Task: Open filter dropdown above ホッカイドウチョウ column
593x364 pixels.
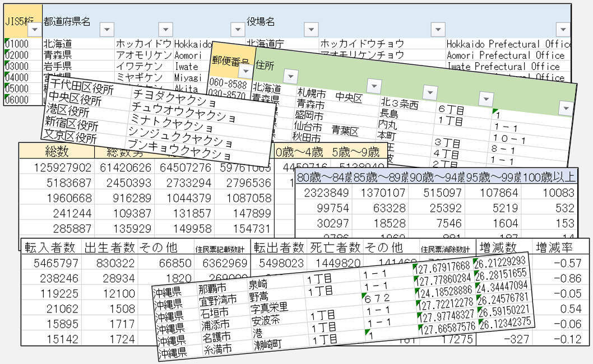Action: [438, 29]
